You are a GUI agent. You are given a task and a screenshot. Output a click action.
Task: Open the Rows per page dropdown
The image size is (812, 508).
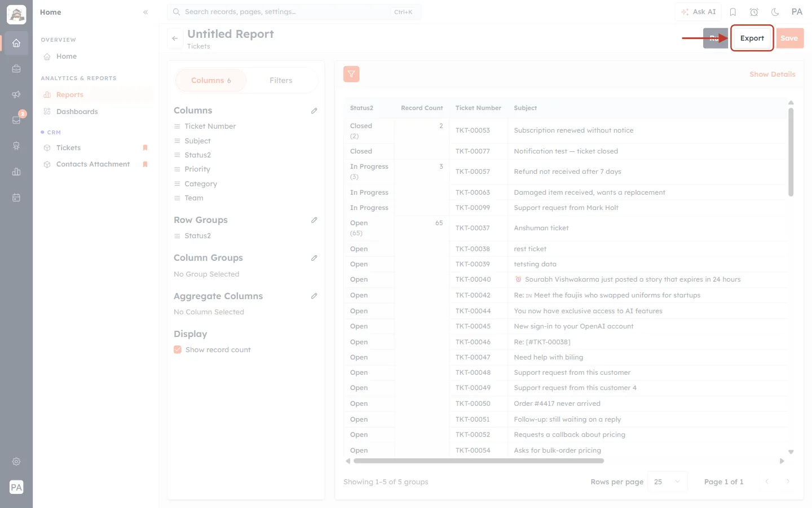(668, 481)
